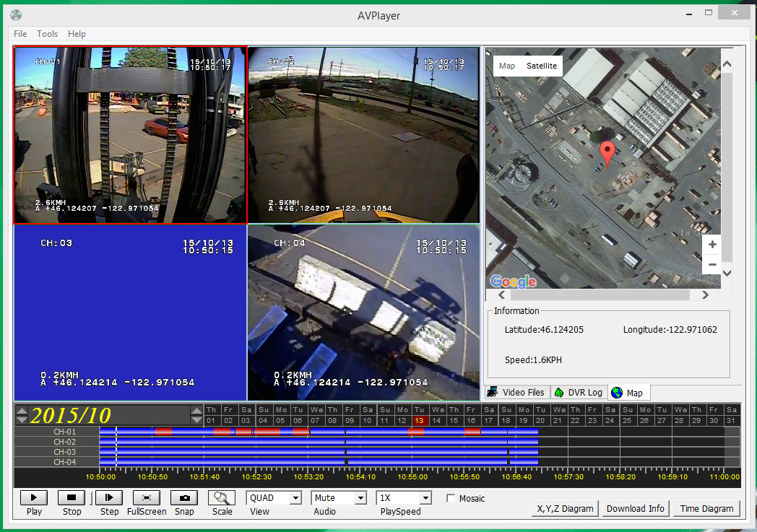Switch map to Map view

tap(507, 66)
